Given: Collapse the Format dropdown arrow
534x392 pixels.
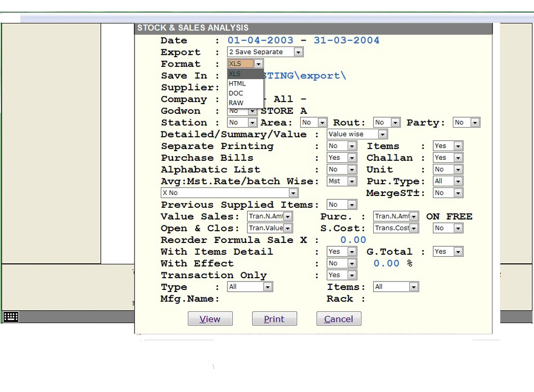Looking at the screenshot, I should coord(258,64).
